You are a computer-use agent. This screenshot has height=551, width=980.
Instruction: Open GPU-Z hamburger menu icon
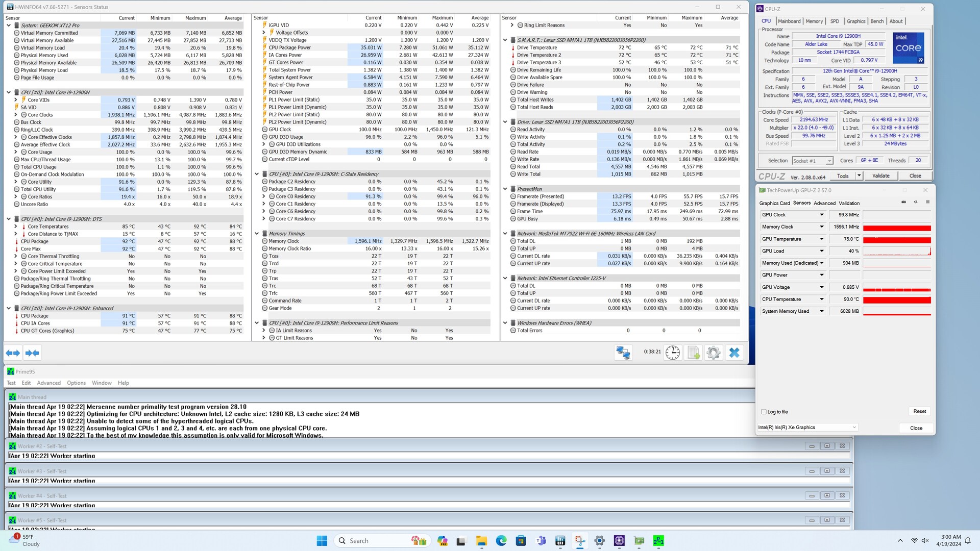927,203
